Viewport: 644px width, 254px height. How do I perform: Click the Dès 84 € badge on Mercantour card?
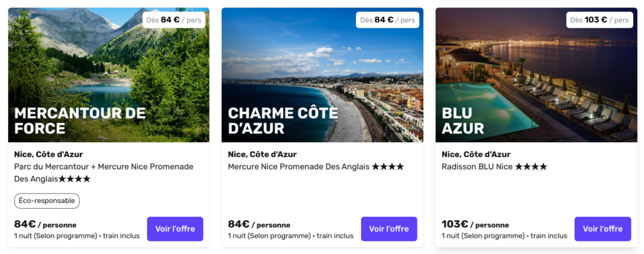[174, 19]
